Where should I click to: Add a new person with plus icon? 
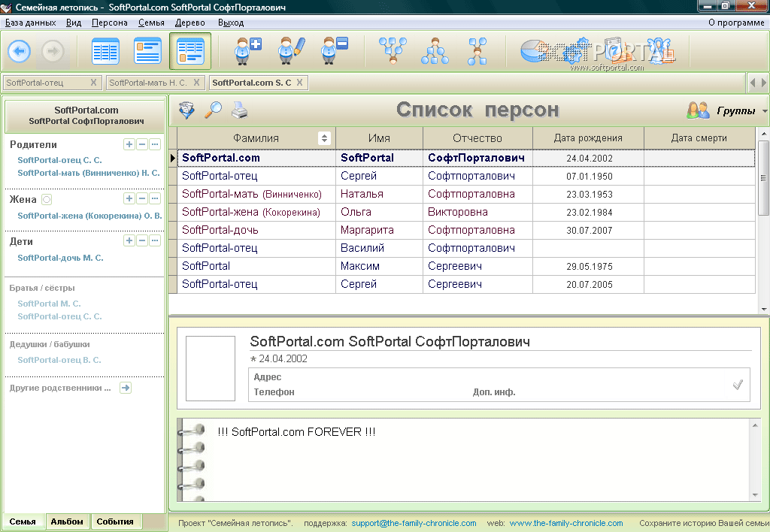tap(247, 51)
